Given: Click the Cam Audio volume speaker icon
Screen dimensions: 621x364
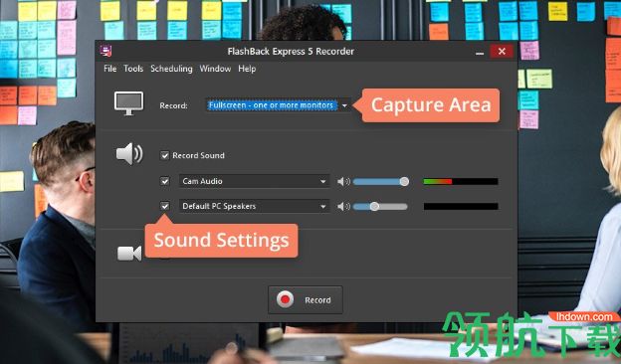Looking at the screenshot, I should [343, 182].
